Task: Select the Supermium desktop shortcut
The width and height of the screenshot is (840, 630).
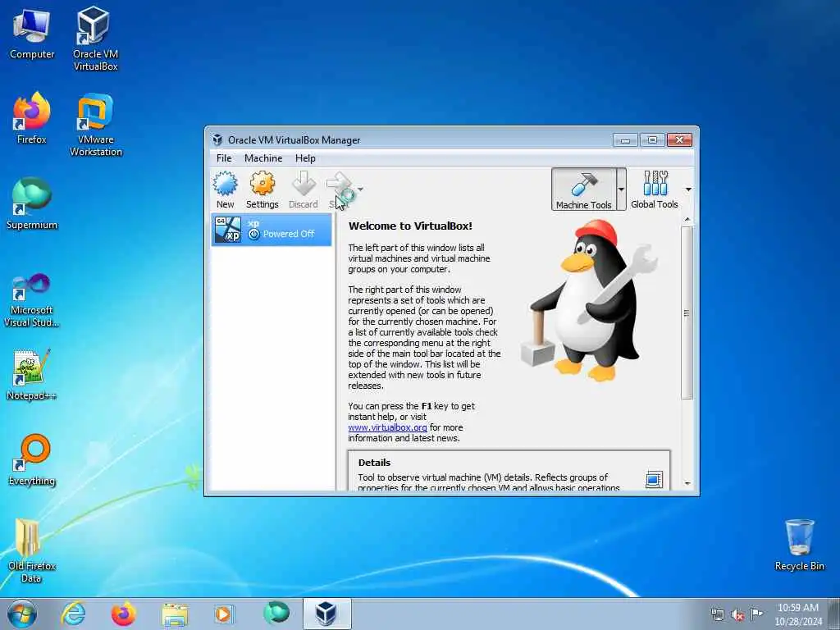Action: point(32,203)
